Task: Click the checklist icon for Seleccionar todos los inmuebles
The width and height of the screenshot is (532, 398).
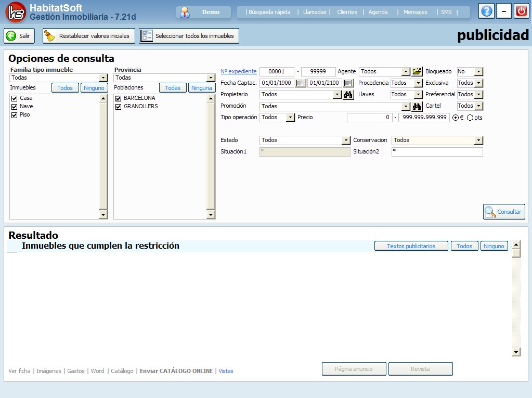Action: coord(147,36)
